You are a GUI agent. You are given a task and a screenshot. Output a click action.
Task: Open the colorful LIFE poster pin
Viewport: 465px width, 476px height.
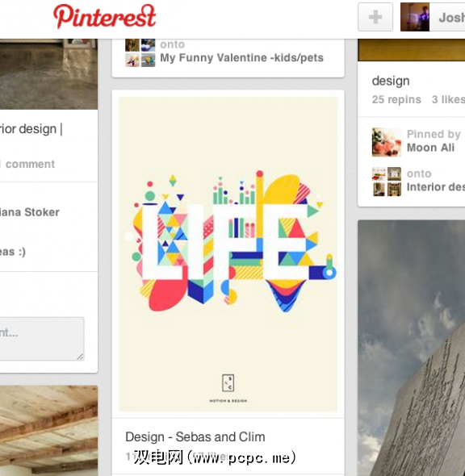[x=228, y=254]
